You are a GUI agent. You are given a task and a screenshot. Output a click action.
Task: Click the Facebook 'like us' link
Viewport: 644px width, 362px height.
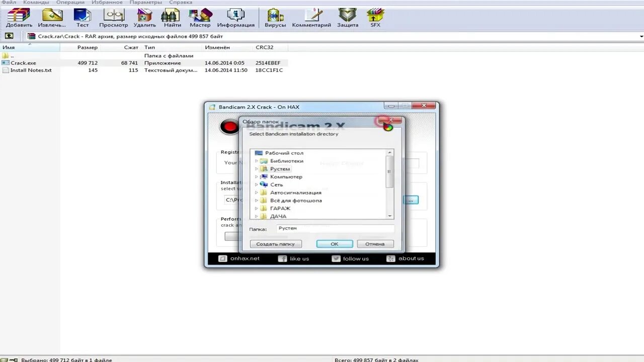[294, 258]
